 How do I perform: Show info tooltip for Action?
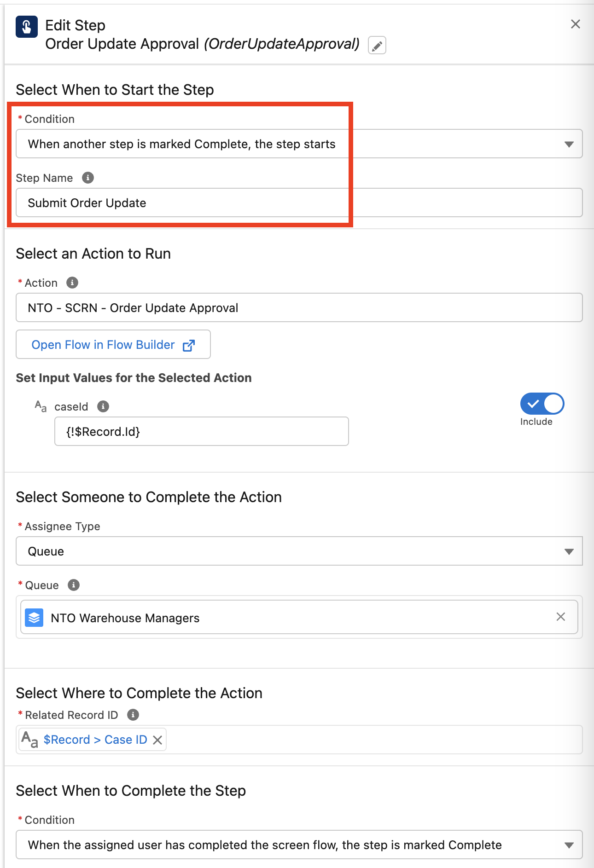tap(72, 283)
